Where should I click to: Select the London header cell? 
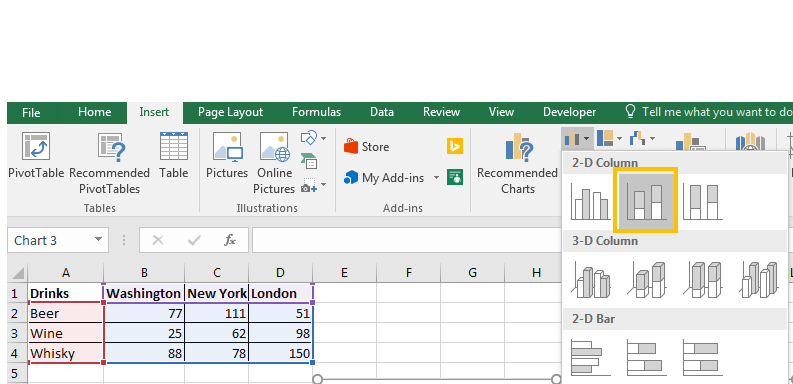(x=281, y=293)
